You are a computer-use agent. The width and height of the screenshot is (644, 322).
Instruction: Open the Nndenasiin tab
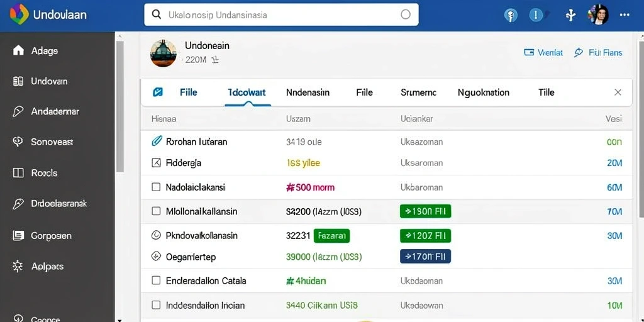(308, 92)
